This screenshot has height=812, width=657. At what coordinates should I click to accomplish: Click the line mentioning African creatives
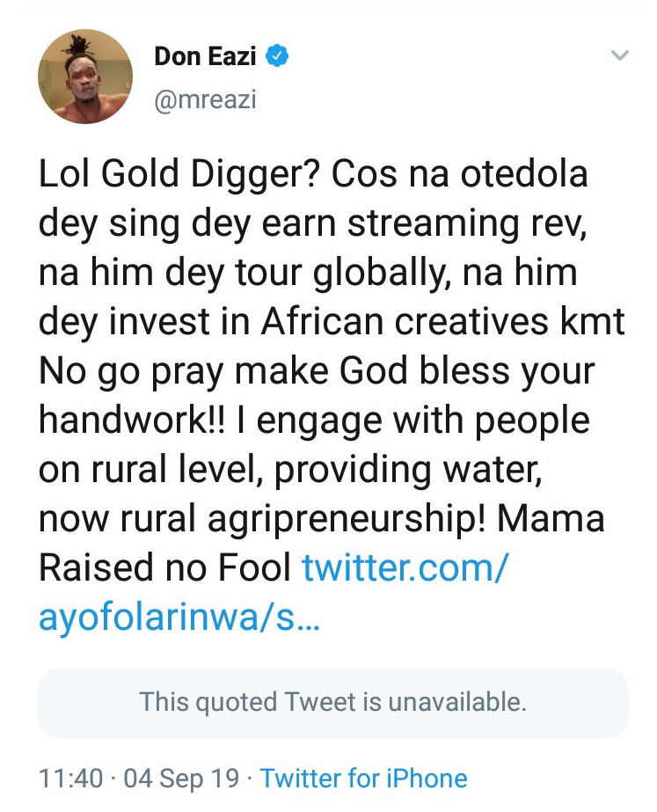click(x=331, y=322)
